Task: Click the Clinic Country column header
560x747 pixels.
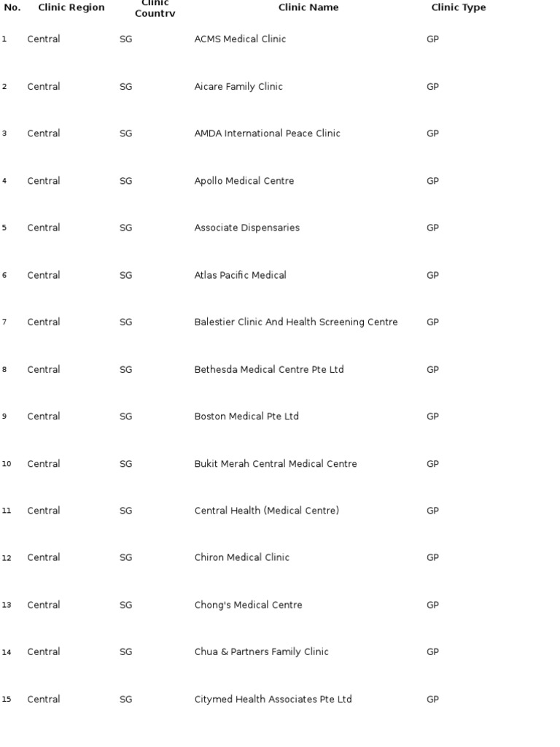Action: click(x=155, y=9)
